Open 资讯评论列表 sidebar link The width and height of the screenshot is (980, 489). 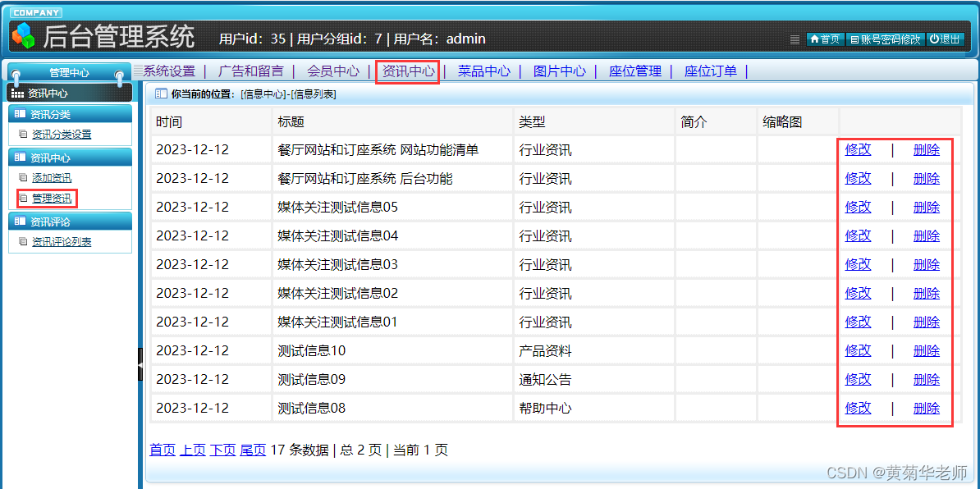coord(62,242)
